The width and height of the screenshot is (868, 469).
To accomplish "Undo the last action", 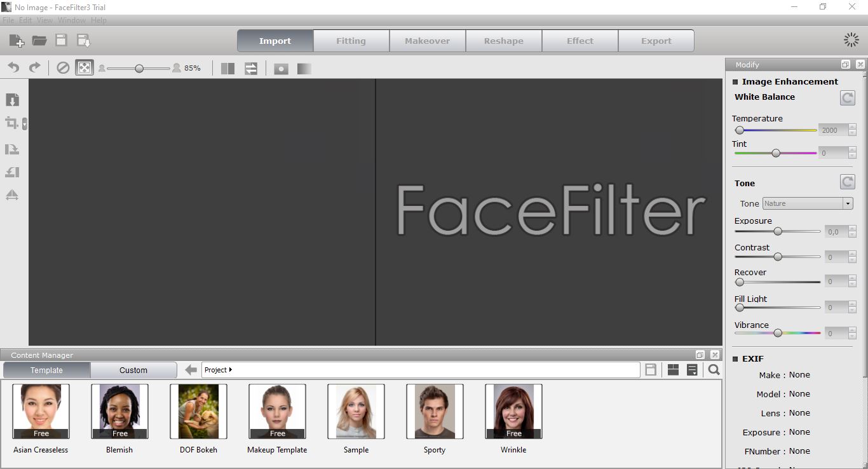I will 13,67.
